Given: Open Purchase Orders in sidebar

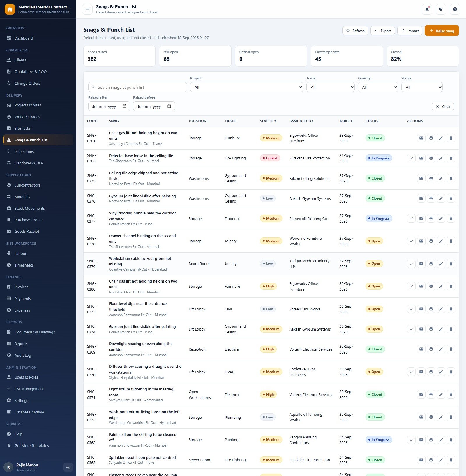Looking at the screenshot, I should click(38, 220).
